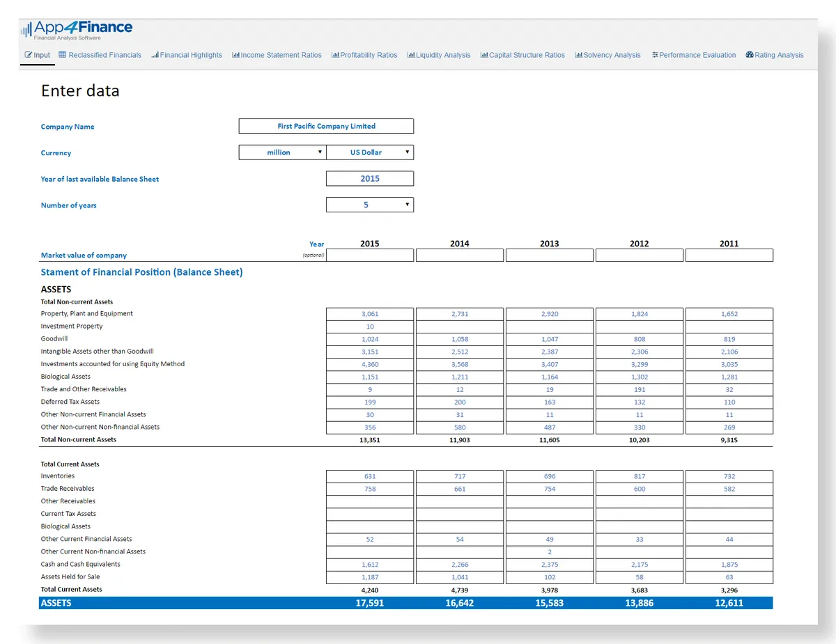Select the 2015 Goodwill cell
The image size is (836, 644).
tap(370, 339)
